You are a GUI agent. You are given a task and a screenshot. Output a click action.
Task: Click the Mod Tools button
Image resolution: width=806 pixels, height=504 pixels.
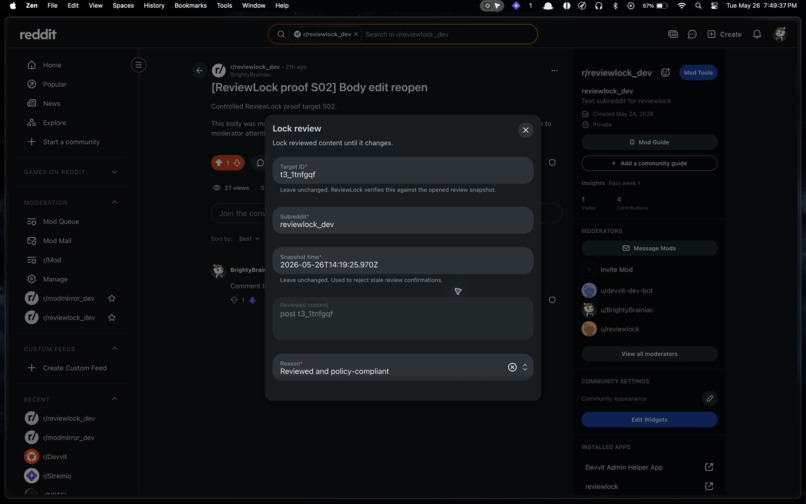point(698,73)
